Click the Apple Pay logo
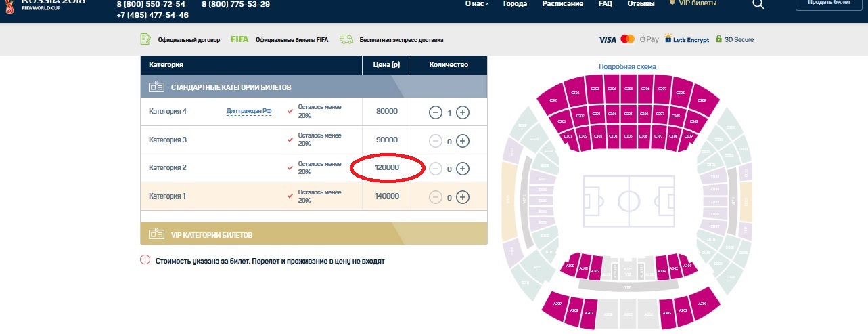This screenshot has width=868, height=334. (x=649, y=39)
